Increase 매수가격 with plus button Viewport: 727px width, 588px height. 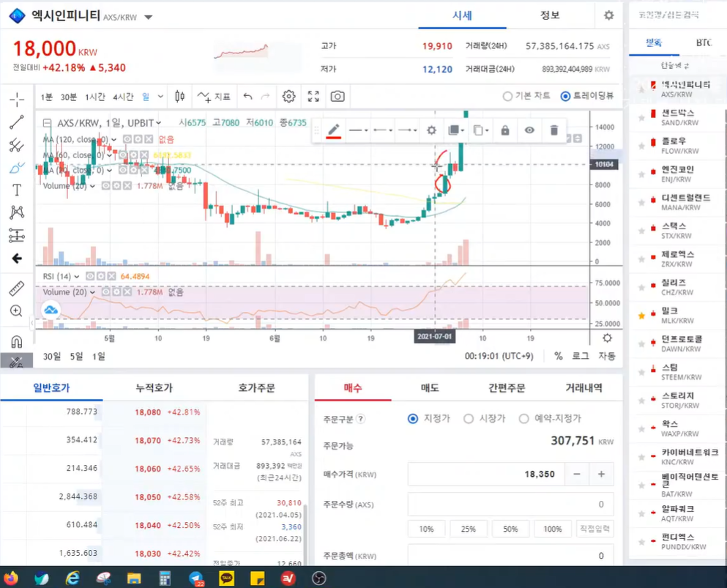pos(601,474)
